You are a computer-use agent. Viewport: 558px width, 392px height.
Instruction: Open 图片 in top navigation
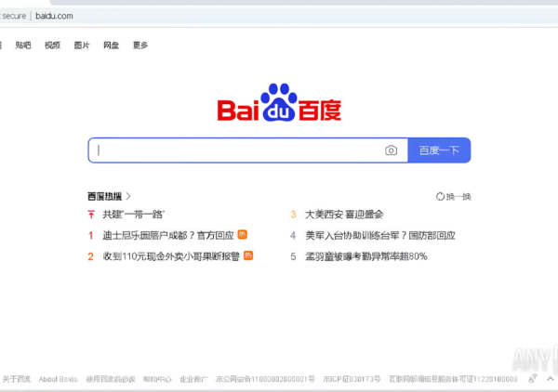pyautogui.click(x=82, y=46)
